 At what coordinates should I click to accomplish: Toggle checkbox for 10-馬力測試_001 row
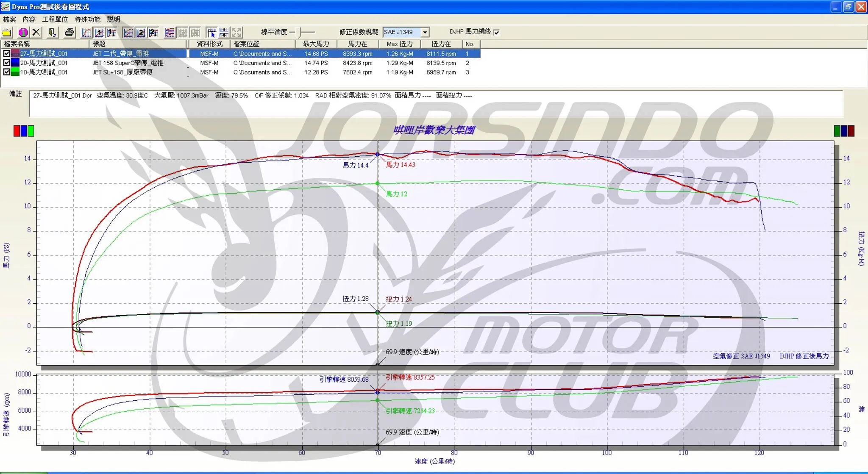pyautogui.click(x=6, y=72)
